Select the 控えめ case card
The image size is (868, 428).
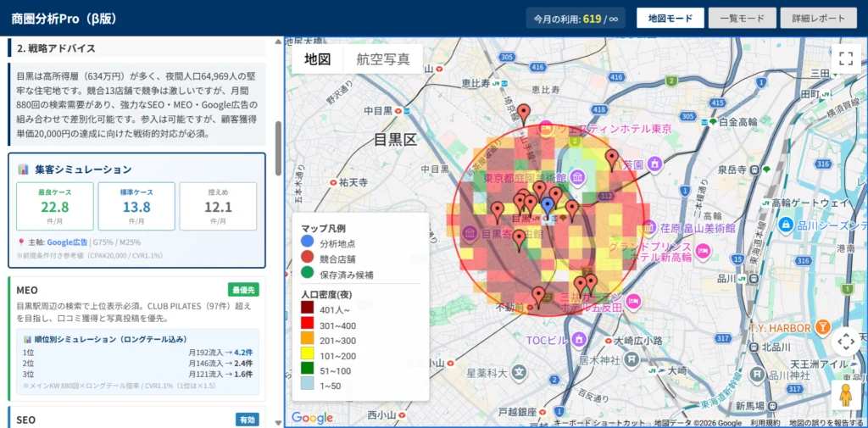click(x=218, y=206)
